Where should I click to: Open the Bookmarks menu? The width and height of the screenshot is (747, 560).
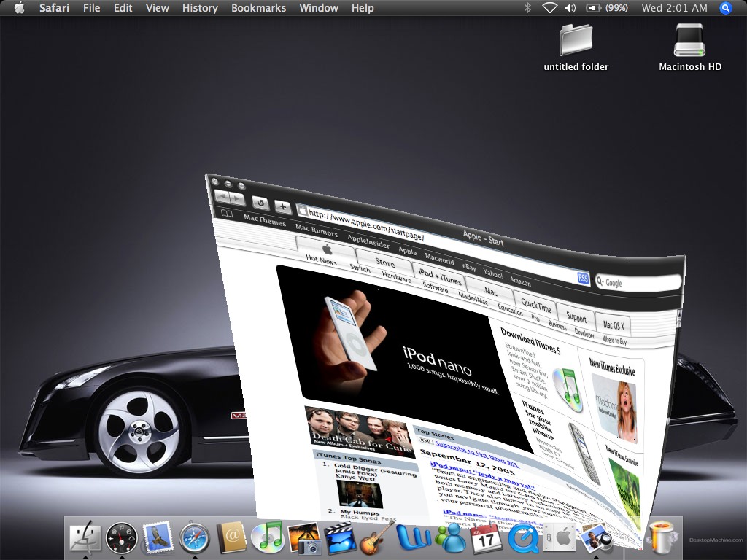click(x=259, y=8)
